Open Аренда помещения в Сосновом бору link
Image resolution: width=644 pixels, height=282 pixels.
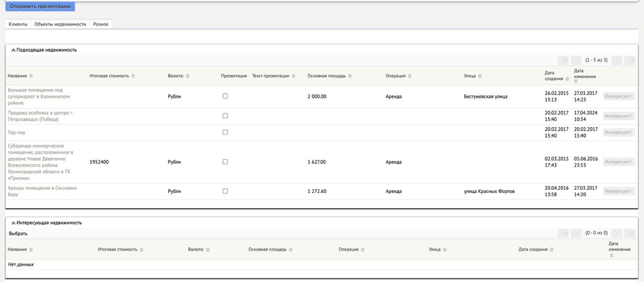pyautogui.click(x=42, y=191)
